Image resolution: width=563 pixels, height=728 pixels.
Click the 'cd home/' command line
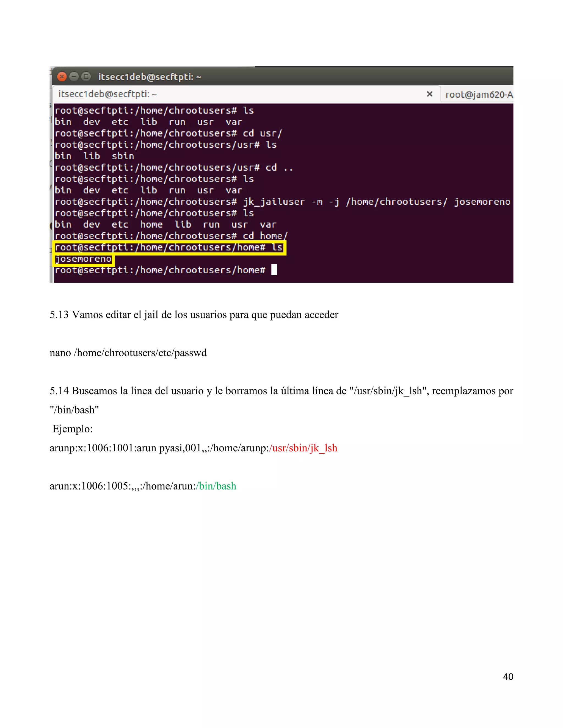[171, 236]
